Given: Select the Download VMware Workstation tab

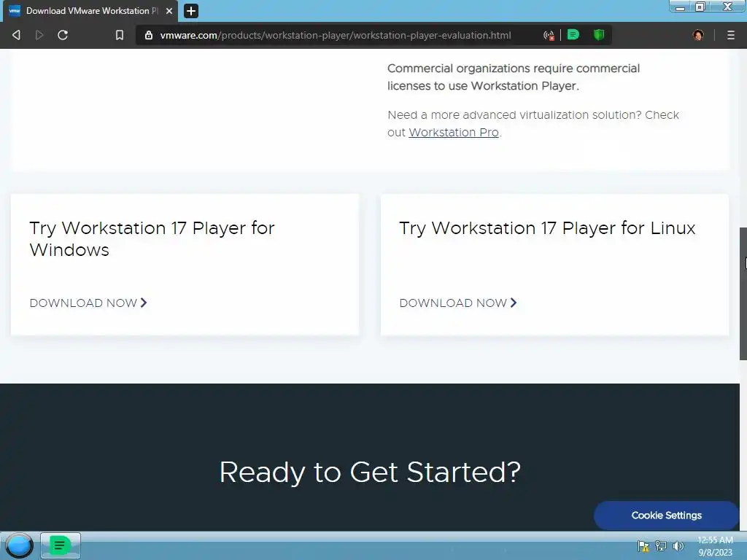Looking at the screenshot, I should (90, 11).
